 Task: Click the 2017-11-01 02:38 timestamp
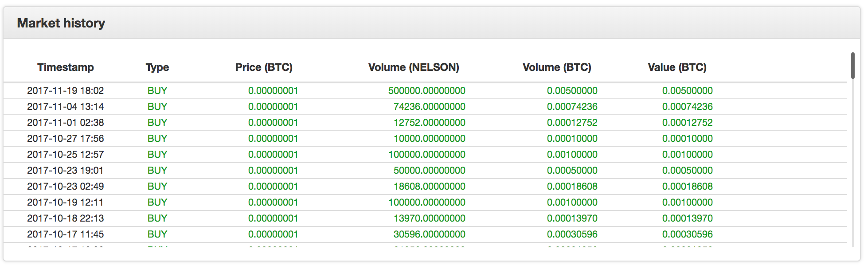(66, 123)
